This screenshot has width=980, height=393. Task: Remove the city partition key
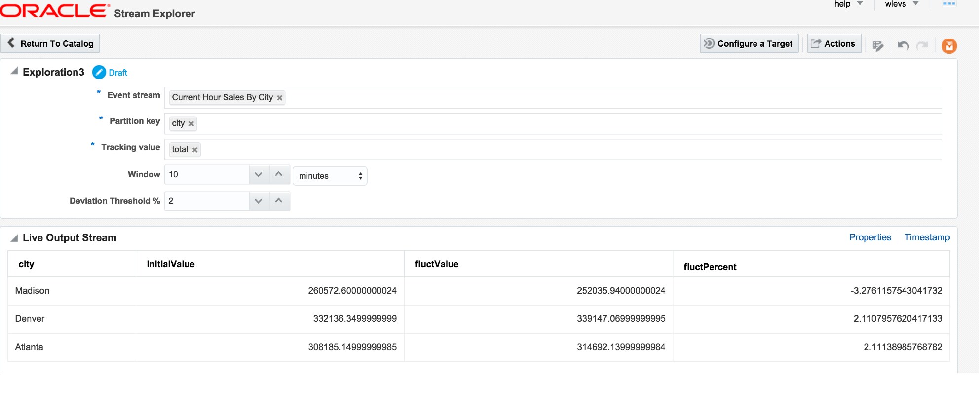[x=191, y=124]
